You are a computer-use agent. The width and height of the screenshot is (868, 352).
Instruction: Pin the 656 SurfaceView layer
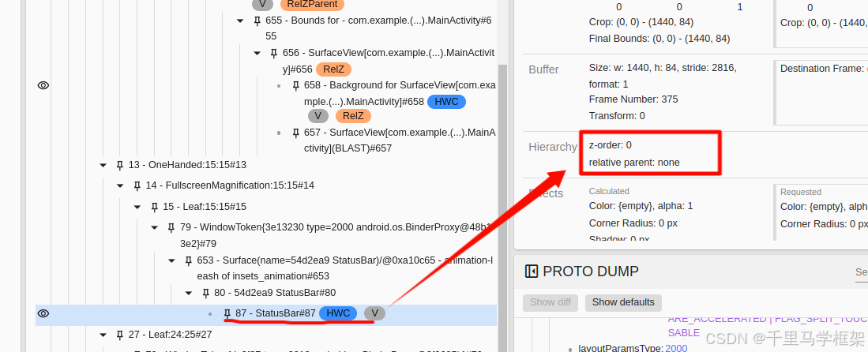(274, 53)
